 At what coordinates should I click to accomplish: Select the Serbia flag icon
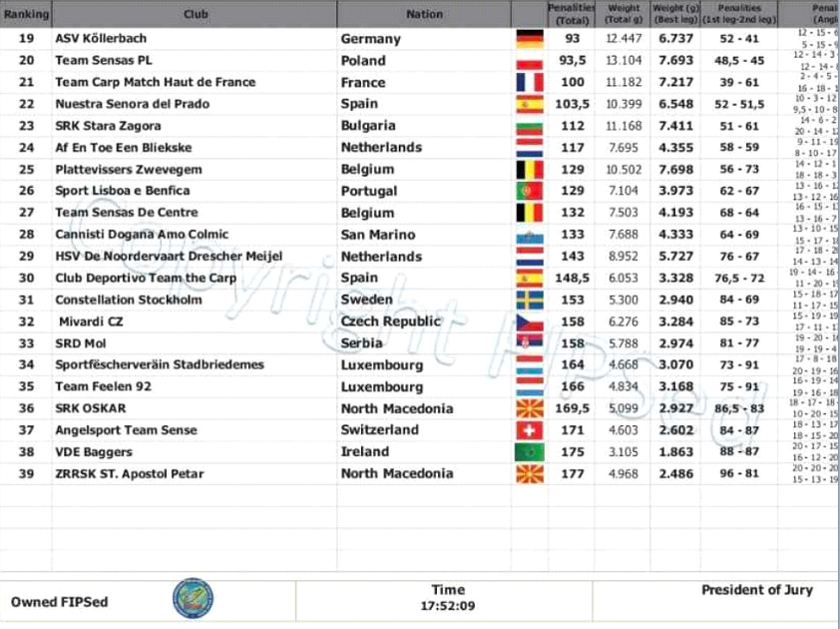pyautogui.click(x=529, y=343)
